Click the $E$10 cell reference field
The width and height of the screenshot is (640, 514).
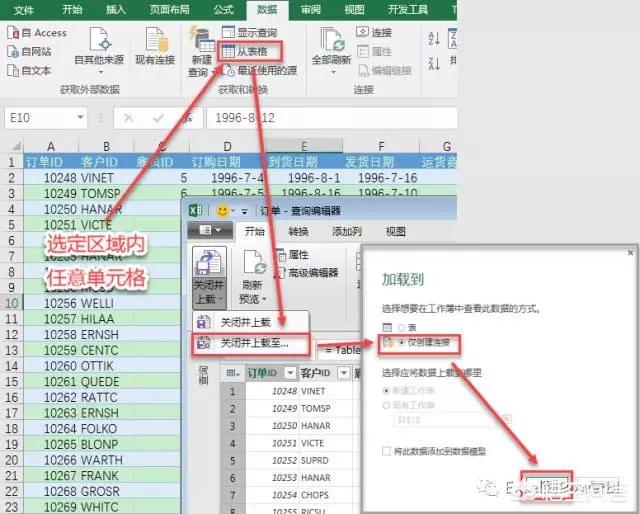click(447, 420)
